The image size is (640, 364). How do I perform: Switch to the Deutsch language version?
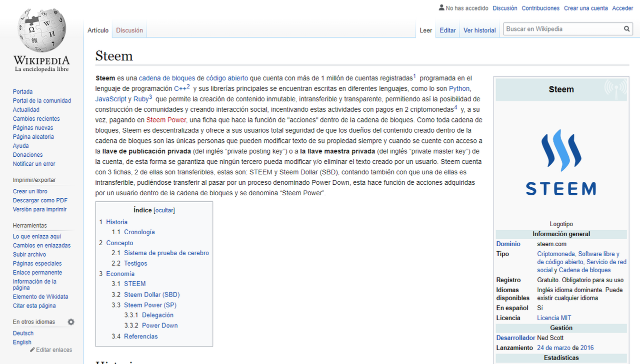(23, 333)
